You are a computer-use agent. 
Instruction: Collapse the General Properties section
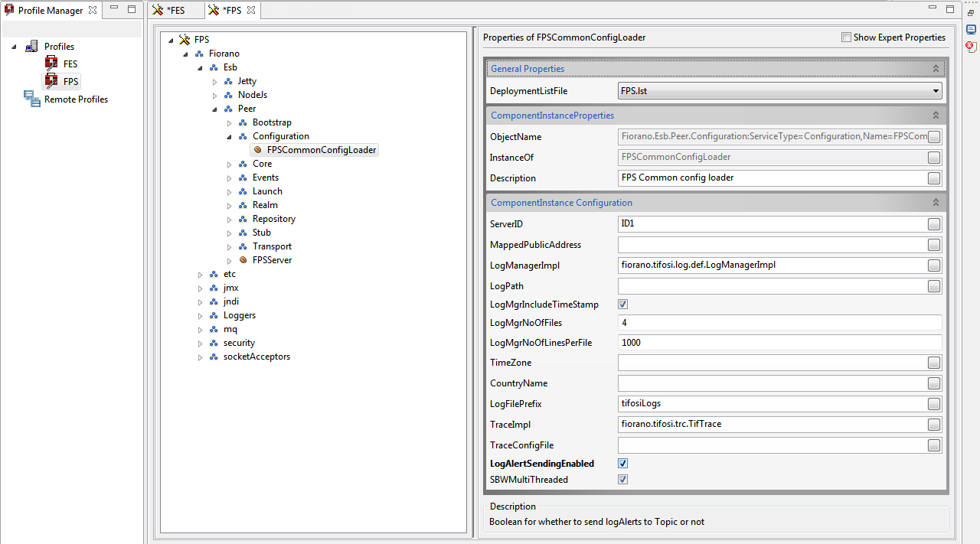[x=936, y=69]
